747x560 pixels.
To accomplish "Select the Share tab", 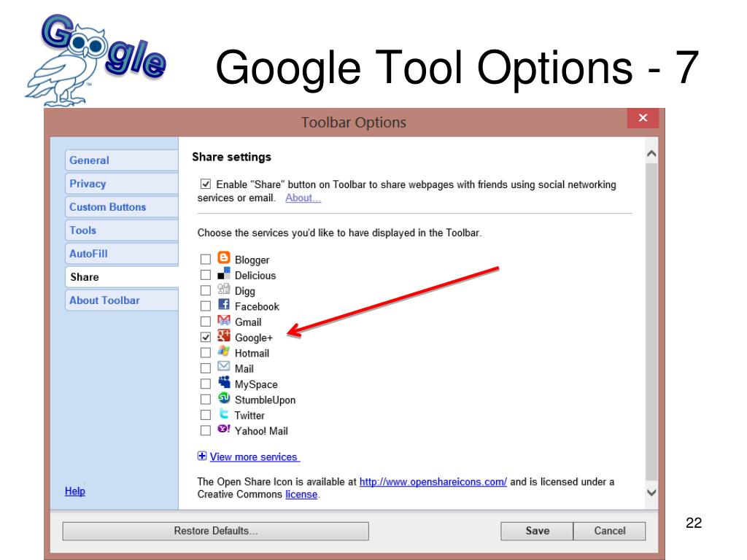I will pyautogui.click(x=122, y=277).
